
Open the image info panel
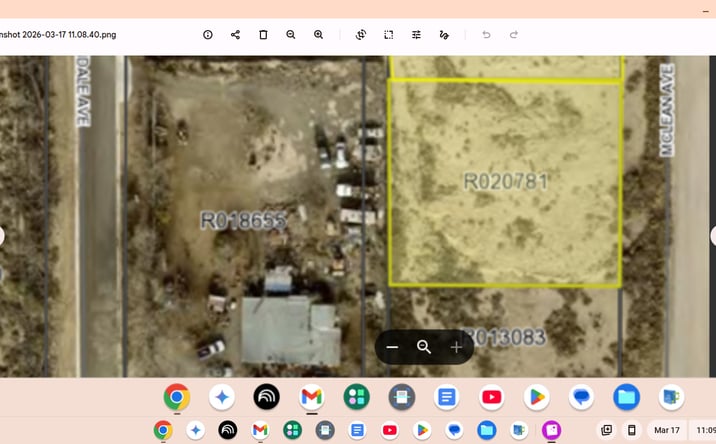pyautogui.click(x=208, y=35)
